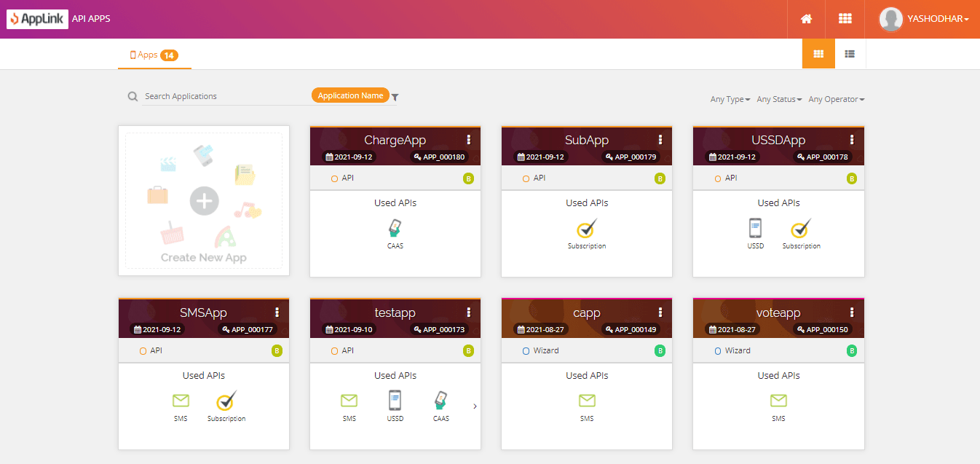Open USSDApp three-dot options menu
This screenshot has height=464, width=980.
(852, 140)
